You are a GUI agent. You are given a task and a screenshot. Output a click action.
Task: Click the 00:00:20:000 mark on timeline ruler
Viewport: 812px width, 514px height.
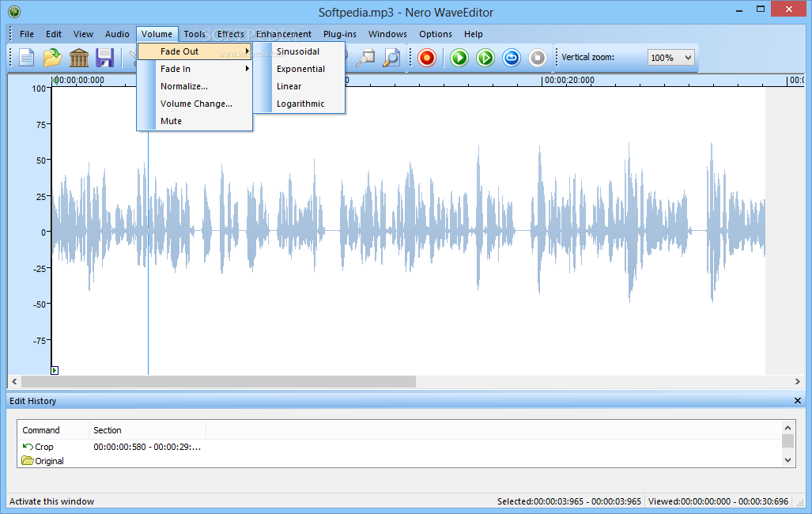pos(568,81)
